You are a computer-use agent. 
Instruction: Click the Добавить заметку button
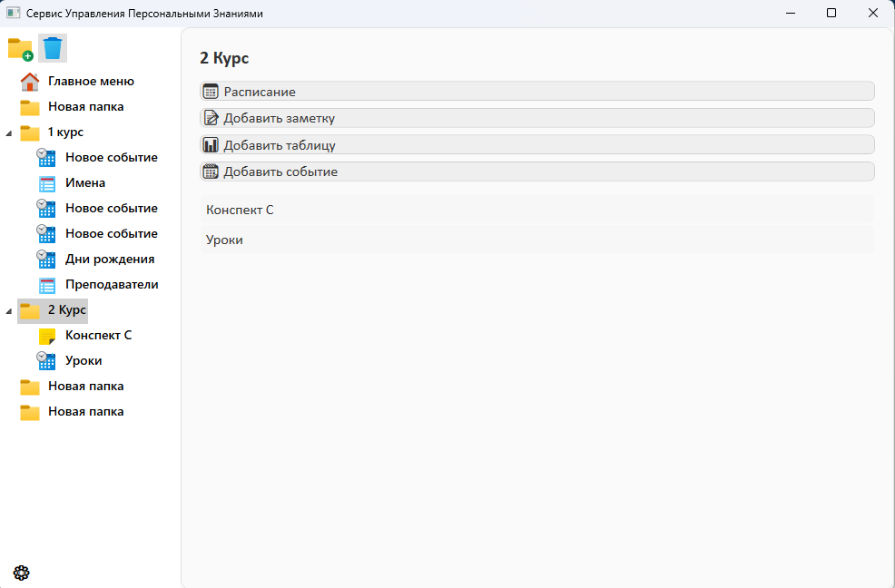pos(537,118)
